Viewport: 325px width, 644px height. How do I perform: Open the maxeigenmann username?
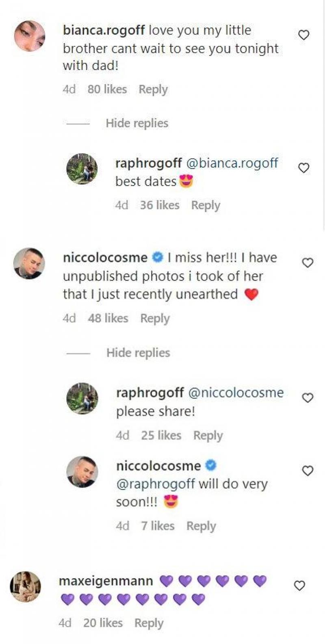click(106, 581)
